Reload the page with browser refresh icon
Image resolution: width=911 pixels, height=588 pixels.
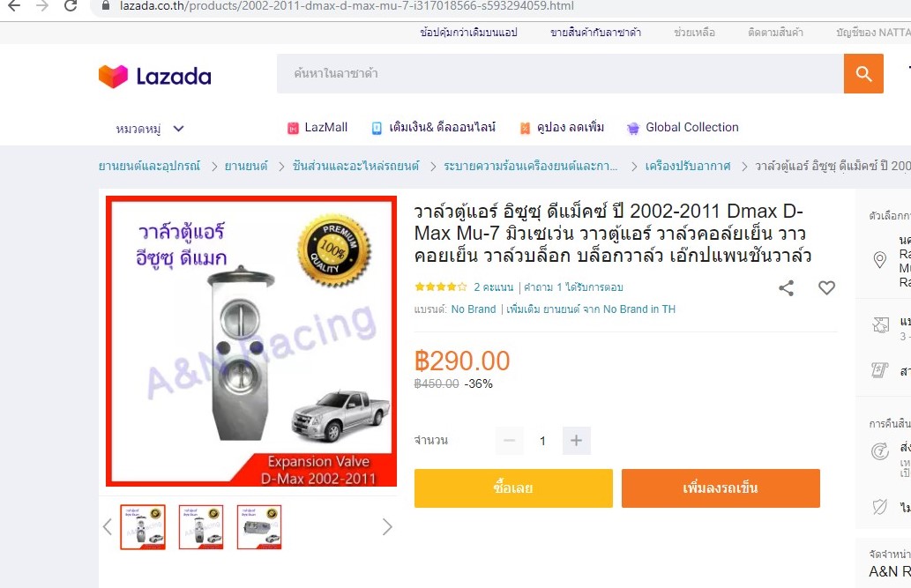point(71,6)
